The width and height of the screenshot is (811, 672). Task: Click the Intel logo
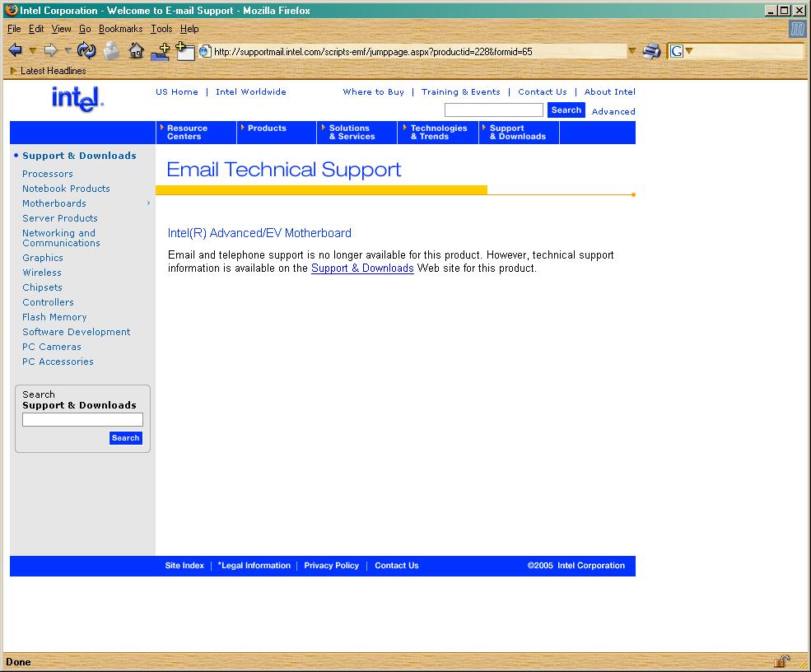(77, 100)
